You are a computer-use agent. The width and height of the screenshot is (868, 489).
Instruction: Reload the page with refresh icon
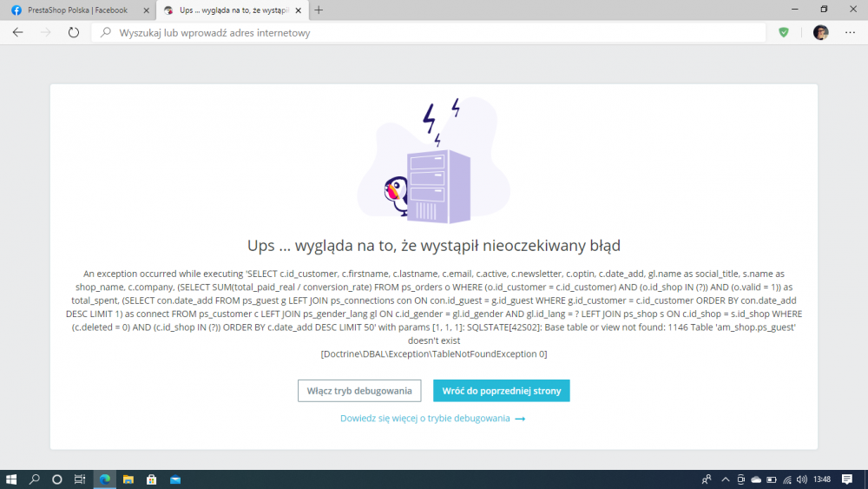click(74, 33)
